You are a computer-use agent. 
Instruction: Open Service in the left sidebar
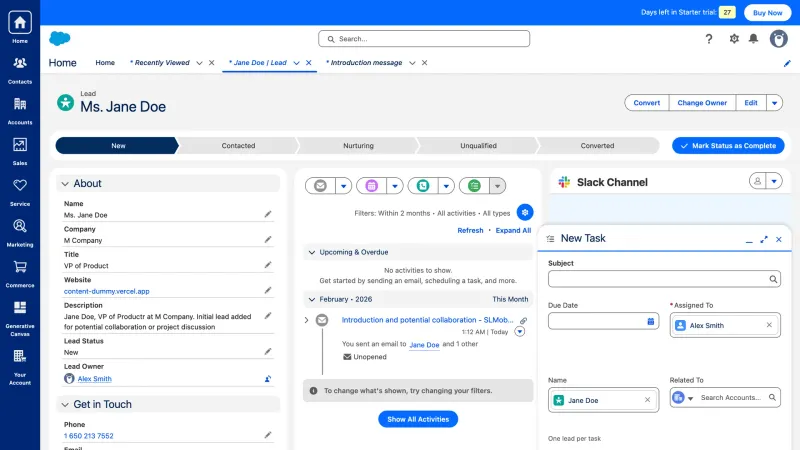(x=20, y=192)
